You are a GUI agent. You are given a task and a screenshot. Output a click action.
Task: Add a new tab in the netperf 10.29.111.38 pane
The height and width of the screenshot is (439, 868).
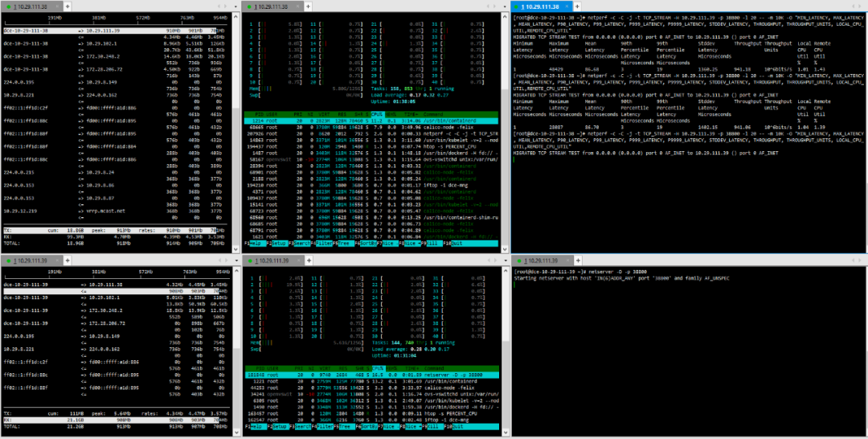pos(577,6)
